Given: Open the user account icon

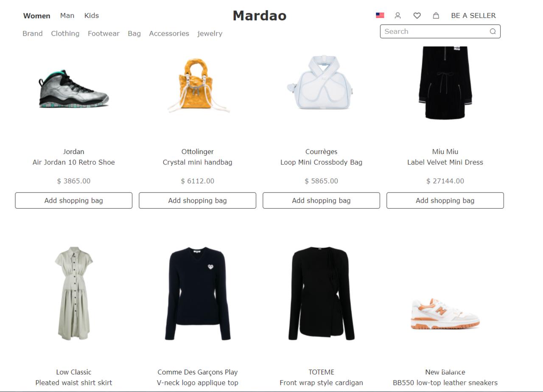Looking at the screenshot, I should (x=397, y=15).
